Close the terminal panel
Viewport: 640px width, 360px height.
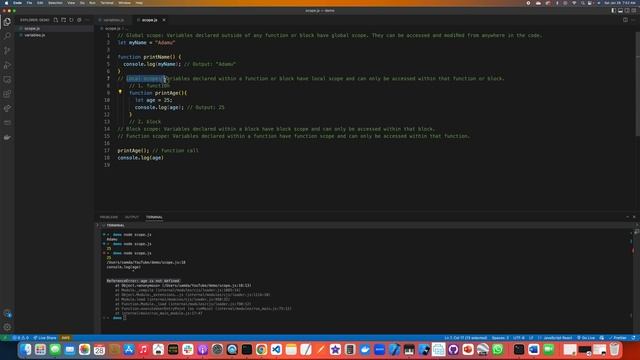tap(634, 217)
